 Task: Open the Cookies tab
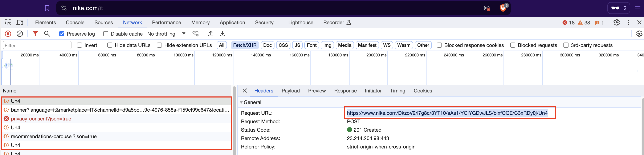tap(423, 91)
